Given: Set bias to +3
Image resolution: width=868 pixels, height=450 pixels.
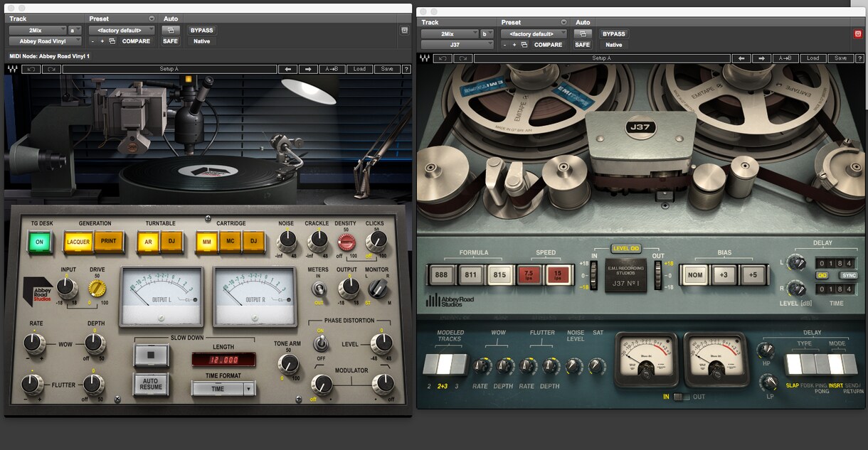Looking at the screenshot, I should click(724, 276).
